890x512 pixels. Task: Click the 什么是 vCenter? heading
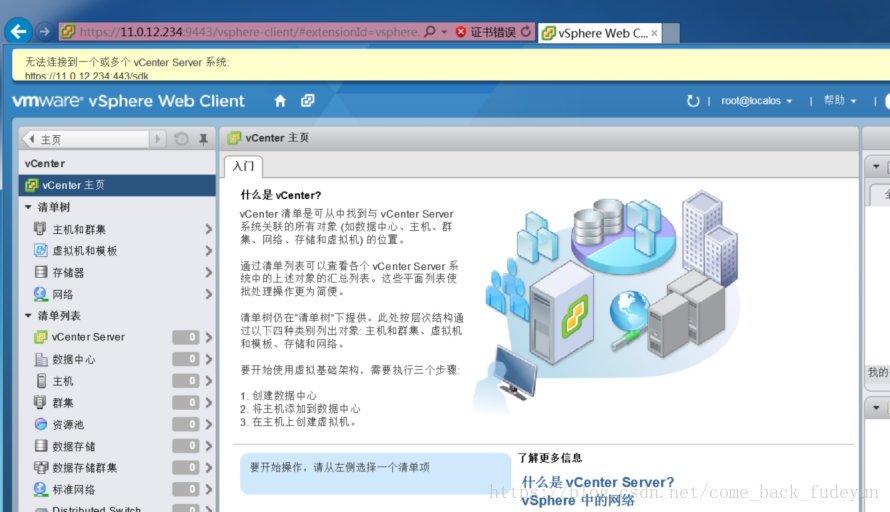[281, 195]
